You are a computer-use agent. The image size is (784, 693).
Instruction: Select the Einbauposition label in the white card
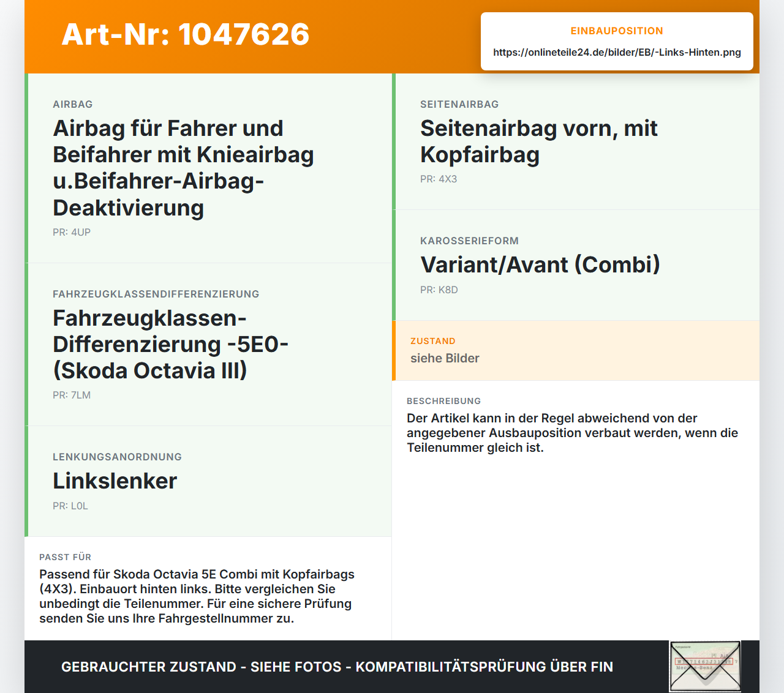[617, 31]
